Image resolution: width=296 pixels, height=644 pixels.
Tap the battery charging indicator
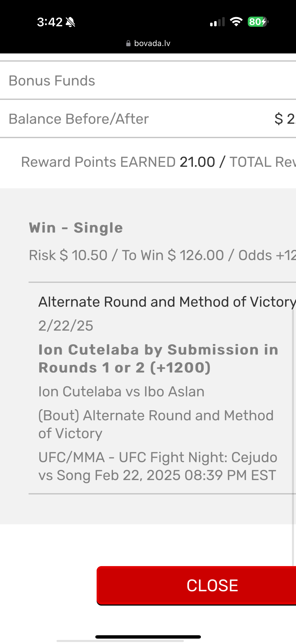[258, 22]
